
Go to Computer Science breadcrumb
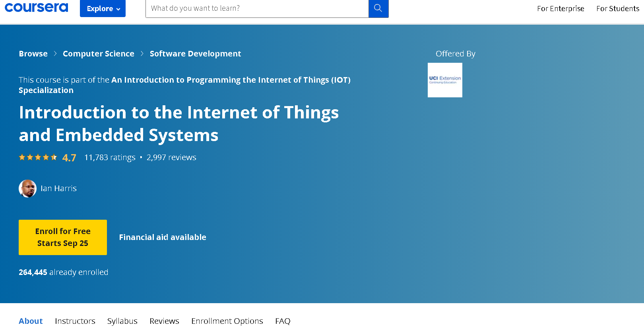(99, 54)
